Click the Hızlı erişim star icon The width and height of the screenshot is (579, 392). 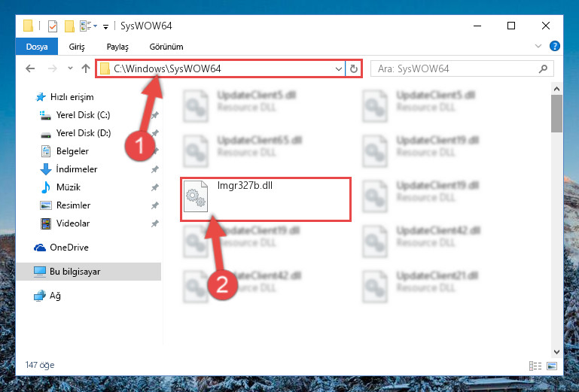pyautogui.click(x=40, y=97)
